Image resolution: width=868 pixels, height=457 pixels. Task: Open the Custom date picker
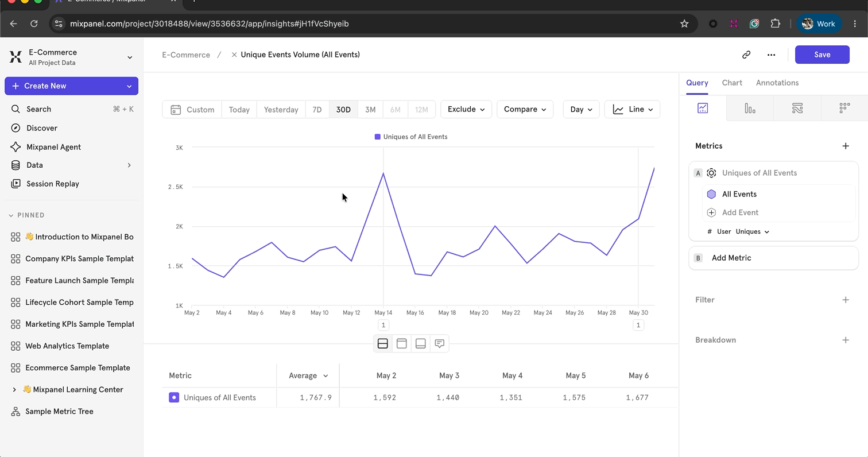(x=192, y=109)
